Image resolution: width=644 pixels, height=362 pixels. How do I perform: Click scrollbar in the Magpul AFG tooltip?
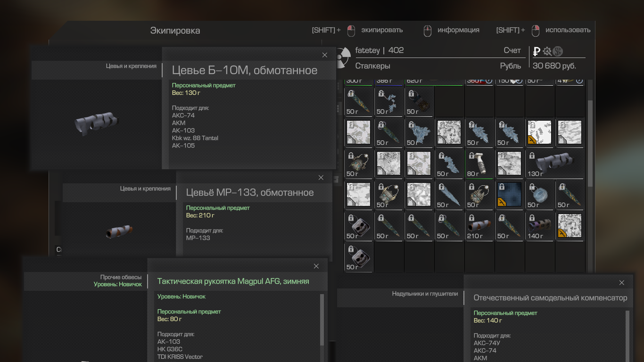322,319
